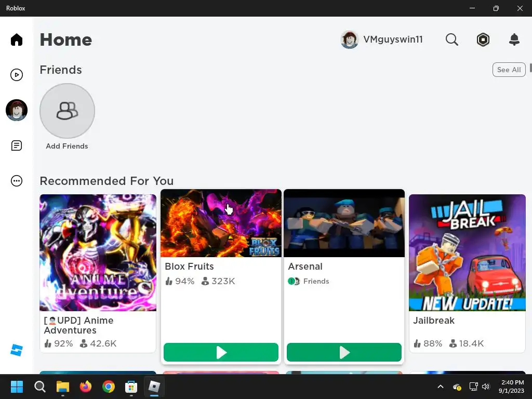
Task: Click the VMguyswin11 username
Action: click(393, 39)
